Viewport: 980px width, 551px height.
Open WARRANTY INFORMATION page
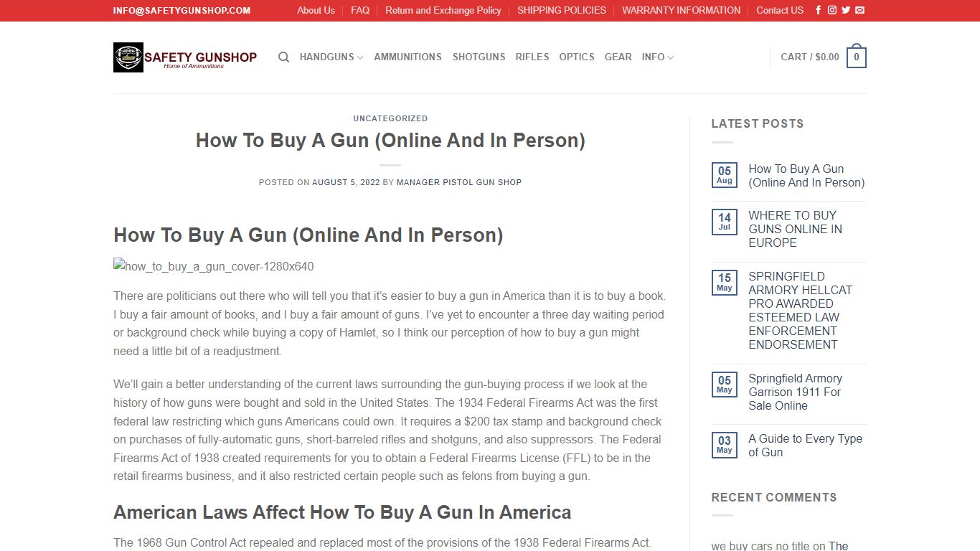682,10
